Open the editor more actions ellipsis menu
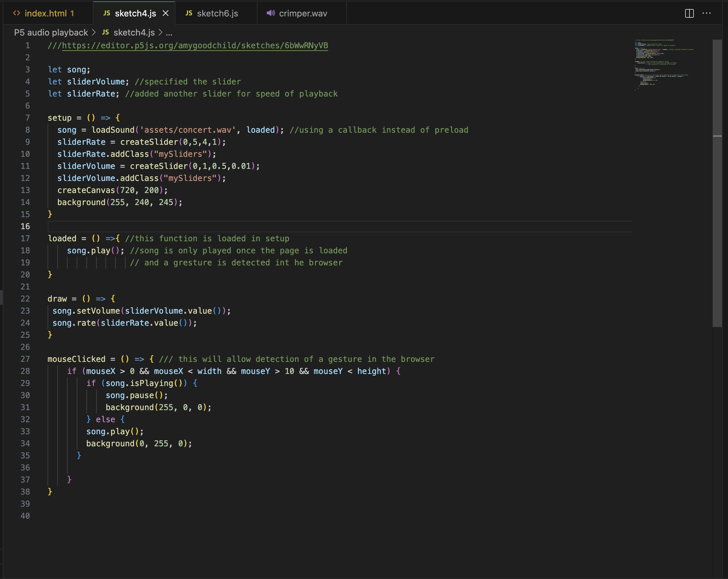 707,13
